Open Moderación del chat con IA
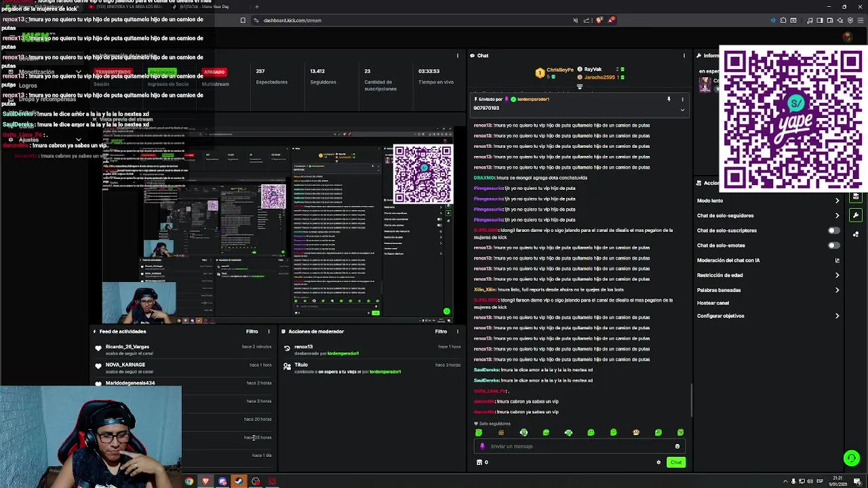The image size is (868, 488). (x=768, y=260)
